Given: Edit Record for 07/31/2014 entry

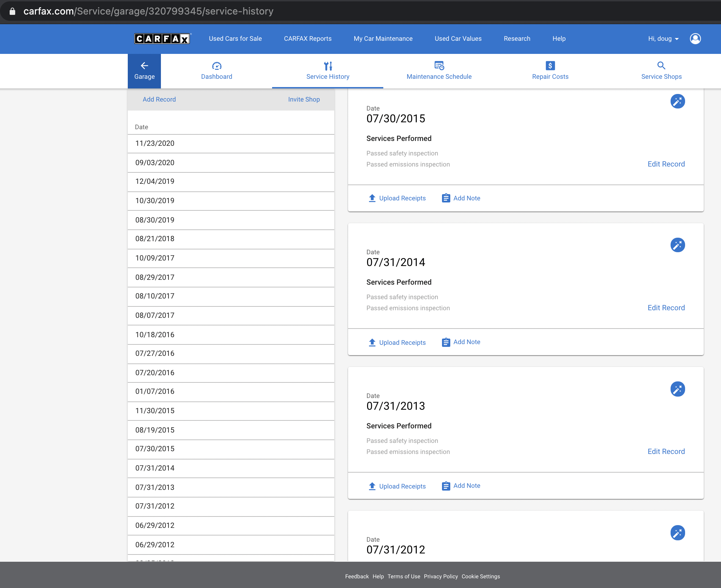Looking at the screenshot, I should (x=666, y=308).
